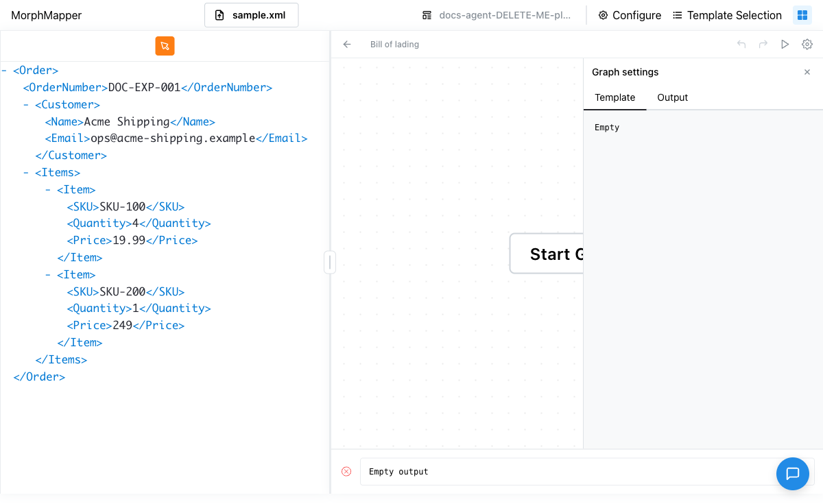The width and height of the screenshot is (823, 504).
Task: Select the SKU-200 value
Action: [x=123, y=292]
